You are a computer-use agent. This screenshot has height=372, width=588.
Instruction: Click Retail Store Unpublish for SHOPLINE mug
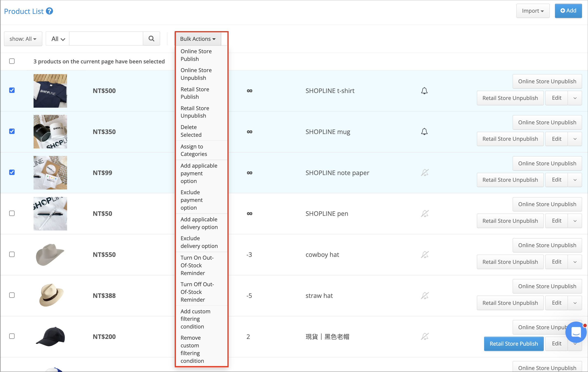point(510,139)
